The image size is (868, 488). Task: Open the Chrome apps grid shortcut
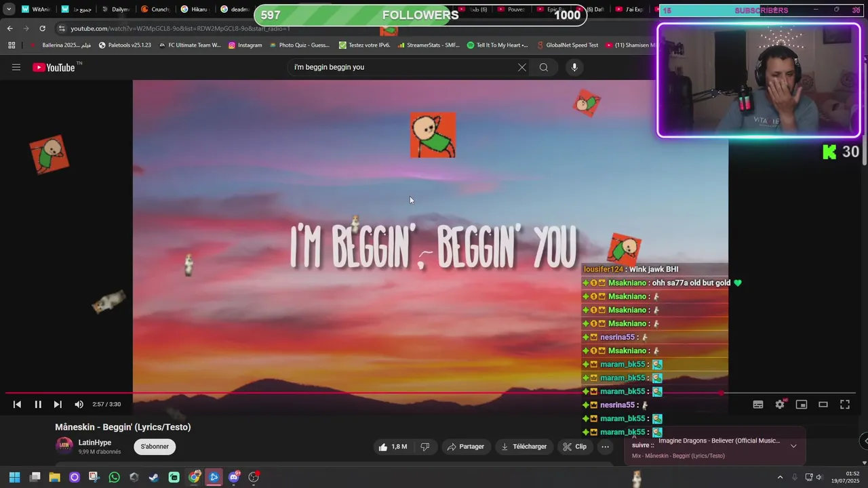point(12,45)
